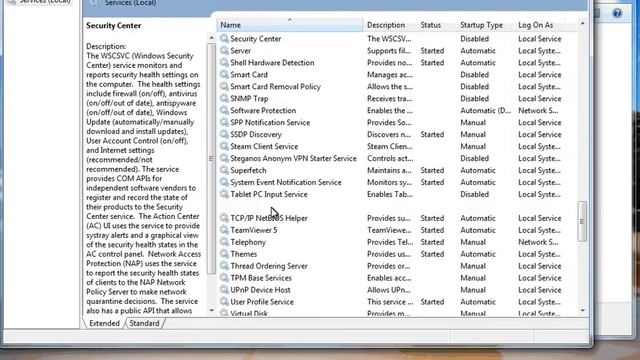This screenshot has width=640, height=360.
Task: Click the 'Steam Clien...' description cell
Action: tap(389, 146)
